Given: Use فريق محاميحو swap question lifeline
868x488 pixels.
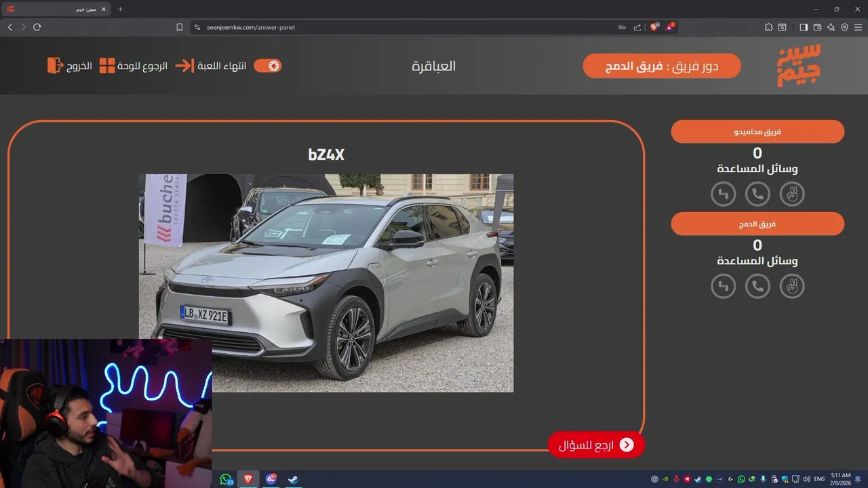Looking at the screenshot, I should click(x=724, y=195).
